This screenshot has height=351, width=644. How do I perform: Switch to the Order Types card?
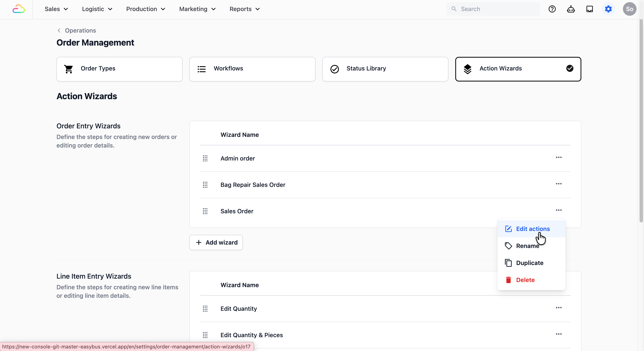(x=119, y=69)
